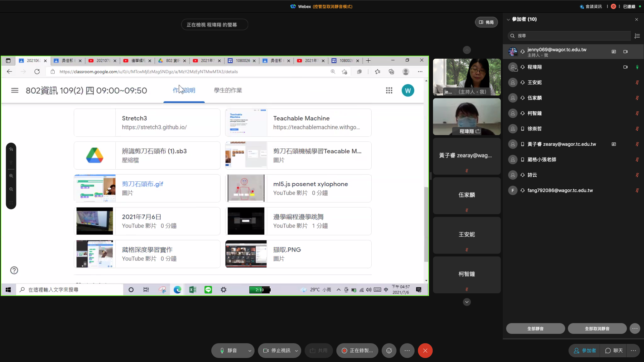644x362 pixels.
Task: Expand video options arrow beside stop video
Action: pos(296,351)
